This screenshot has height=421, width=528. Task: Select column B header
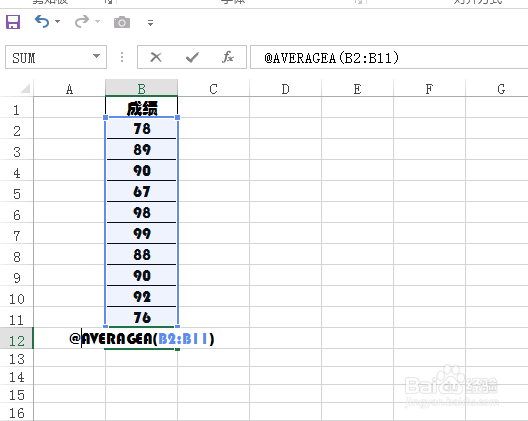click(141, 89)
